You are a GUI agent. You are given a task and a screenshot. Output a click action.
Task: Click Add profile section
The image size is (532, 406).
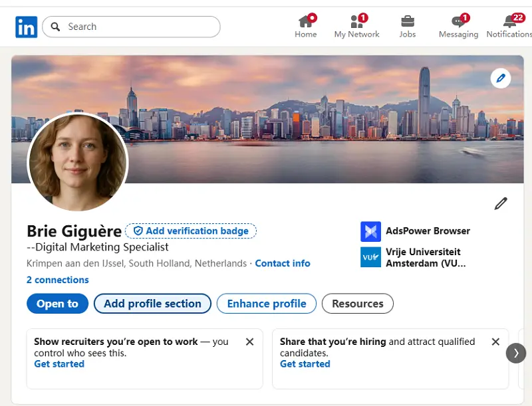pos(152,303)
